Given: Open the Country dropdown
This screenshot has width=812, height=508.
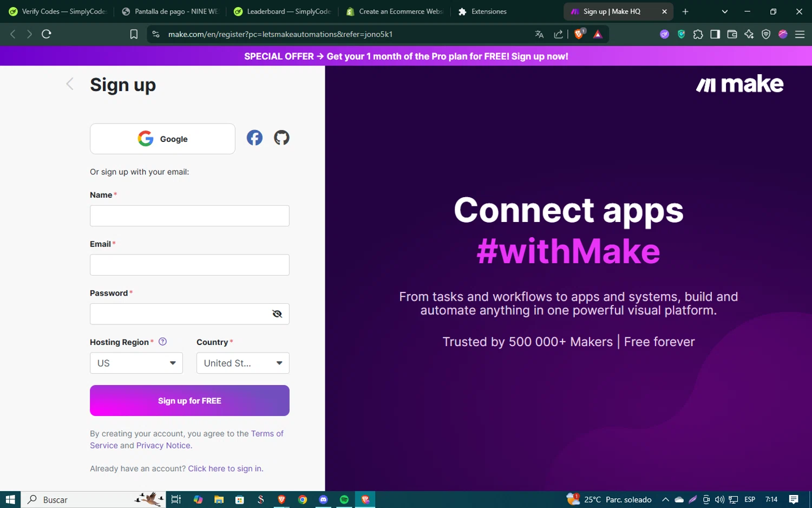Looking at the screenshot, I should (243, 363).
